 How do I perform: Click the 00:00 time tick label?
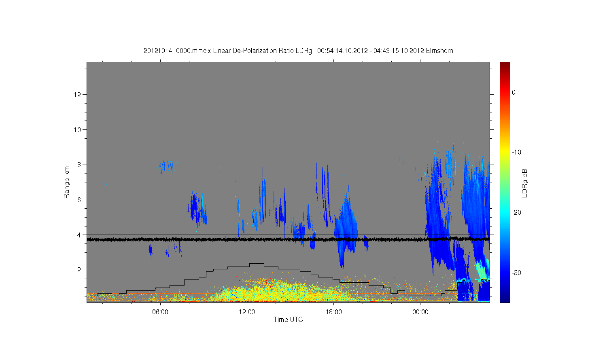tap(420, 312)
